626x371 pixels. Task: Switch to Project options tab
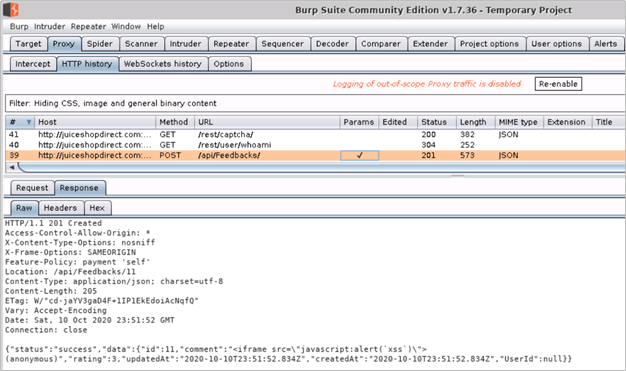[x=489, y=44]
